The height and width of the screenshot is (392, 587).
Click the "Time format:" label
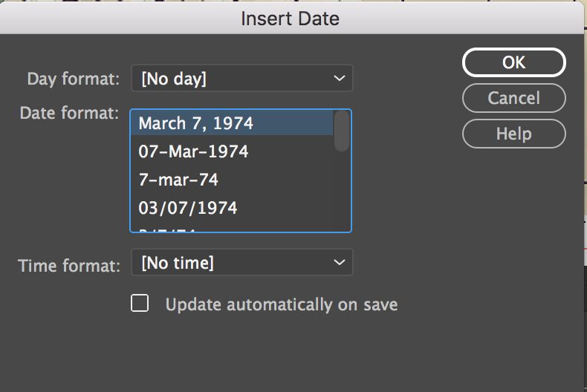[x=69, y=265]
